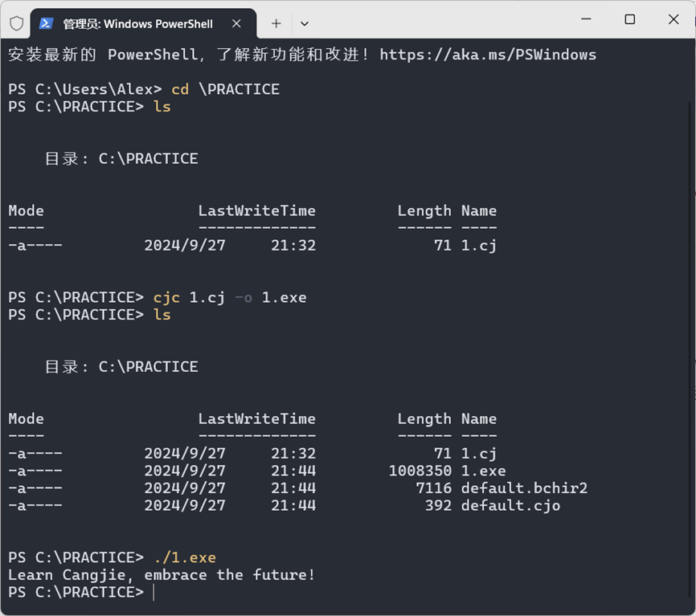Click the 'Learn Cangjie, embrace the future!' output
This screenshot has width=696, height=616.
click(162, 575)
